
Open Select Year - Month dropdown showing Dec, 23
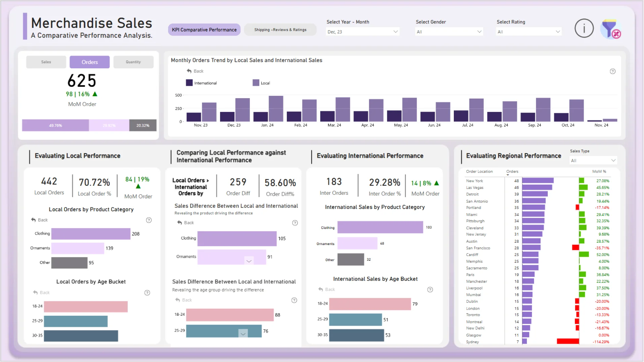pyautogui.click(x=363, y=32)
